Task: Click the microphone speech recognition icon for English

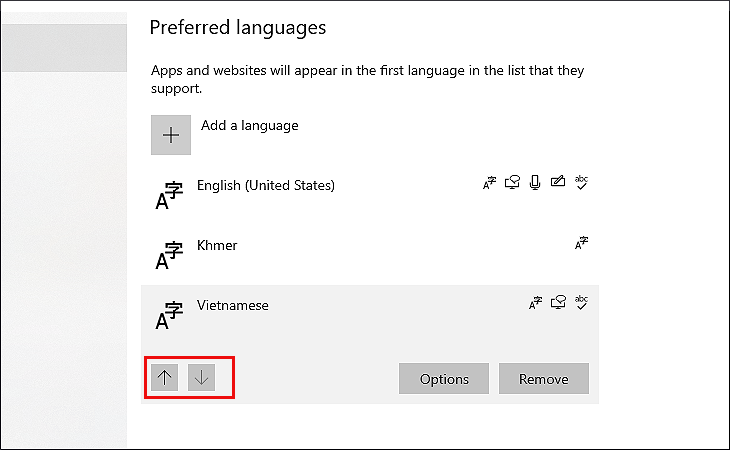Action: click(536, 183)
